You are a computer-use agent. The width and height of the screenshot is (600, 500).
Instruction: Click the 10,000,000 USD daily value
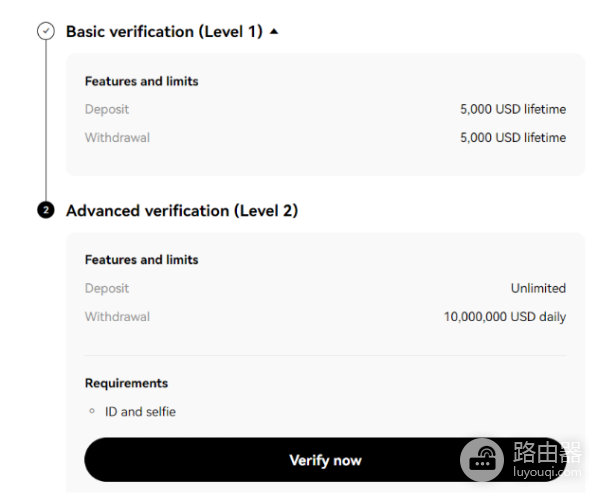[504, 317]
